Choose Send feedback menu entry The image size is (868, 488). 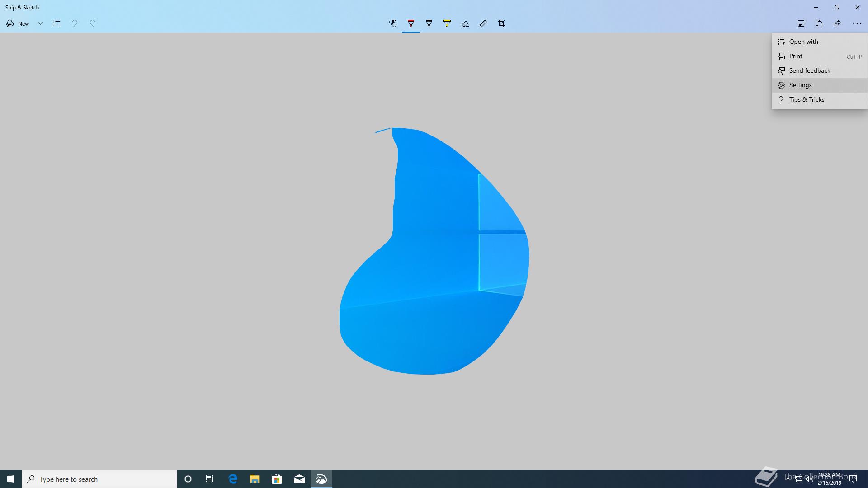[x=820, y=70]
